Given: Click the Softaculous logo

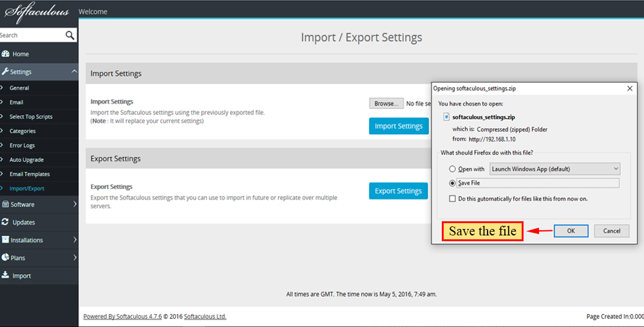Looking at the screenshot, I should [x=36, y=12].
